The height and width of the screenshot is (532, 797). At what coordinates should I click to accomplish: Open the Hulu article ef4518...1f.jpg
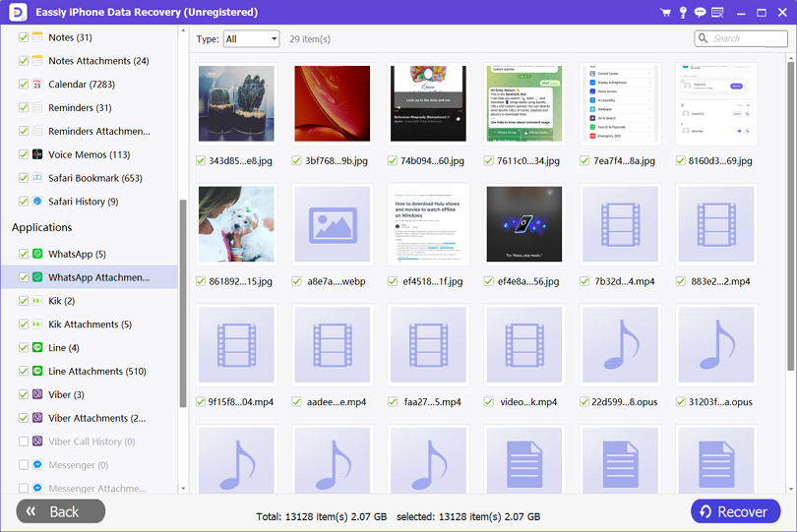(x=428, y=224)
